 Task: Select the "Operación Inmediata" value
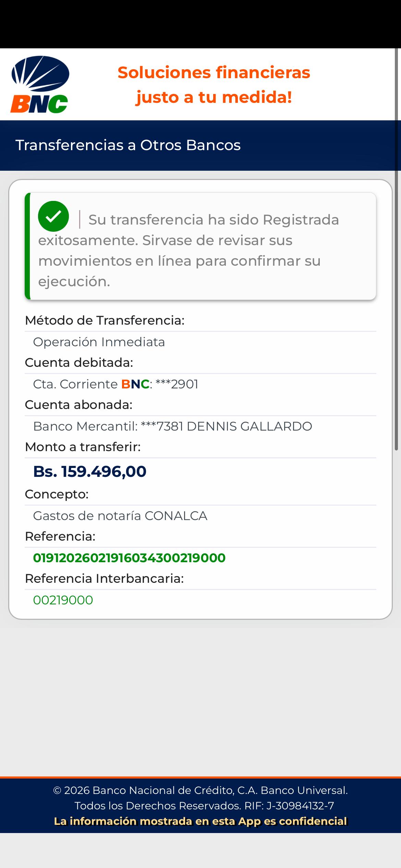click(x=99, y=342)
